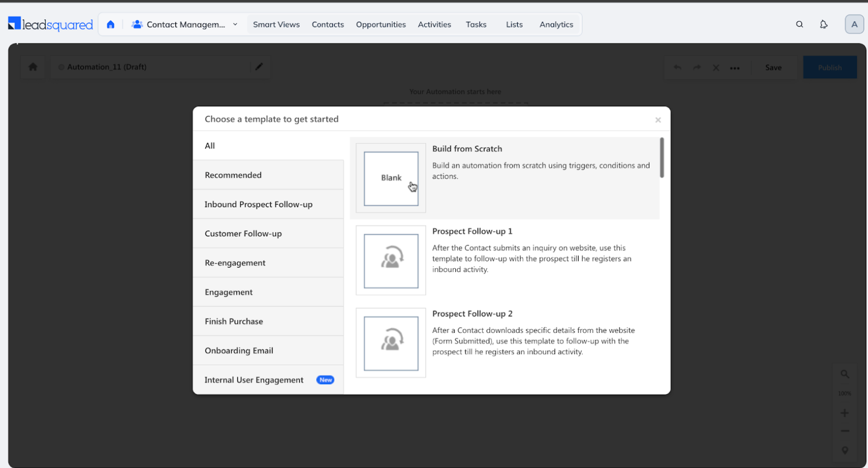Close the template chooser dialog

[658, 120]
